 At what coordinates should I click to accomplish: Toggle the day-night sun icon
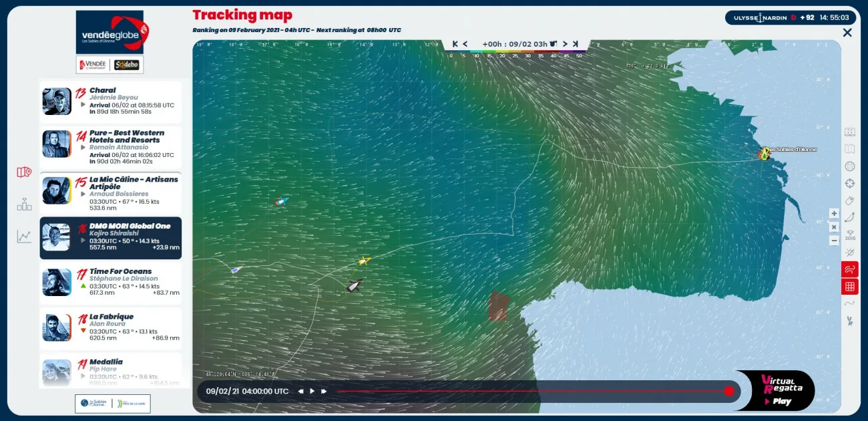(850, 252)
